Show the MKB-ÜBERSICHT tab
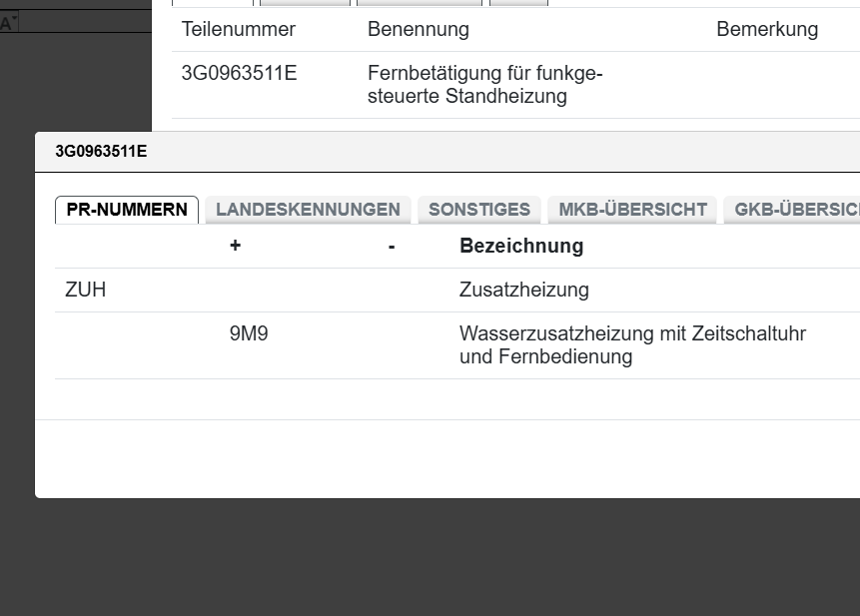Screen dimensions: 860x616 [632, 210]
